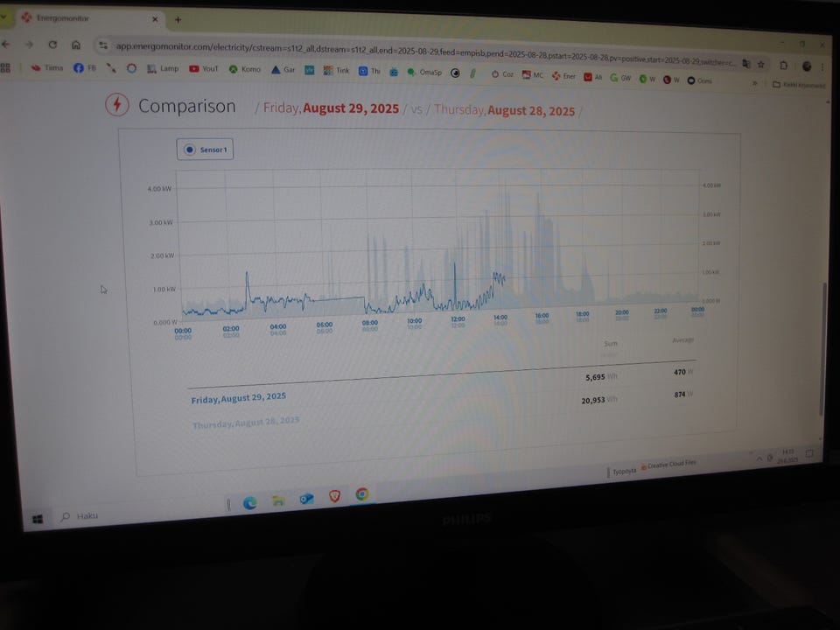Viewport: 840px width, 630px height.
Task: Open Brave browser from the taskbar
Action: click(335, 496)
